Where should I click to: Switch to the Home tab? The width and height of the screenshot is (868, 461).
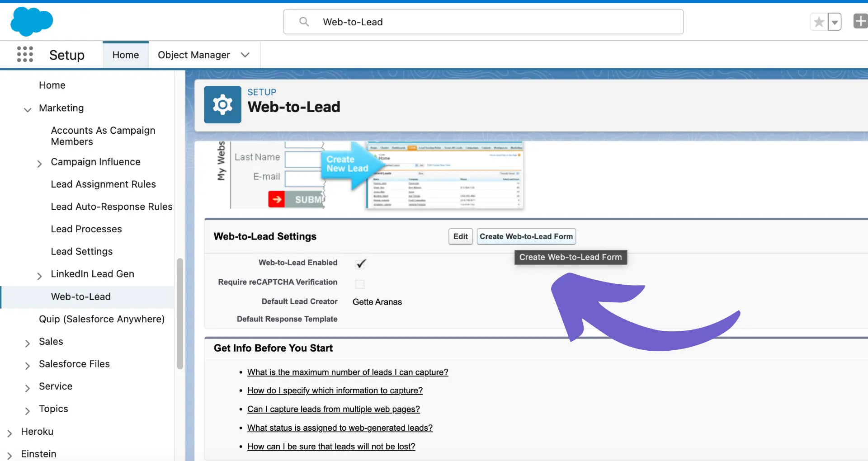[126, 55]
